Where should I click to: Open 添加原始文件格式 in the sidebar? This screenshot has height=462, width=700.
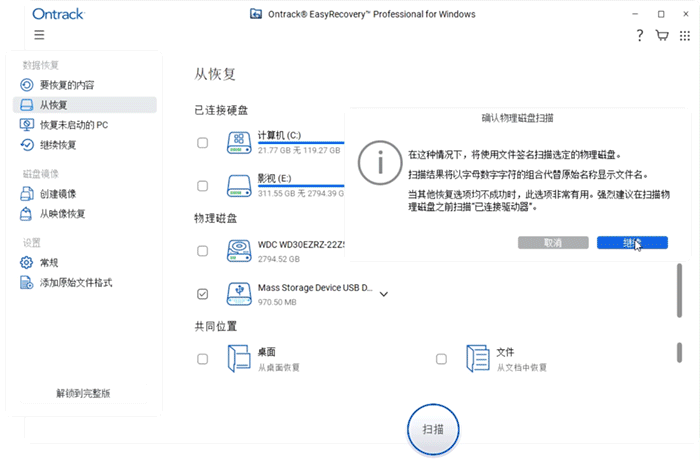pyautogui.click(x=85, y=283)
